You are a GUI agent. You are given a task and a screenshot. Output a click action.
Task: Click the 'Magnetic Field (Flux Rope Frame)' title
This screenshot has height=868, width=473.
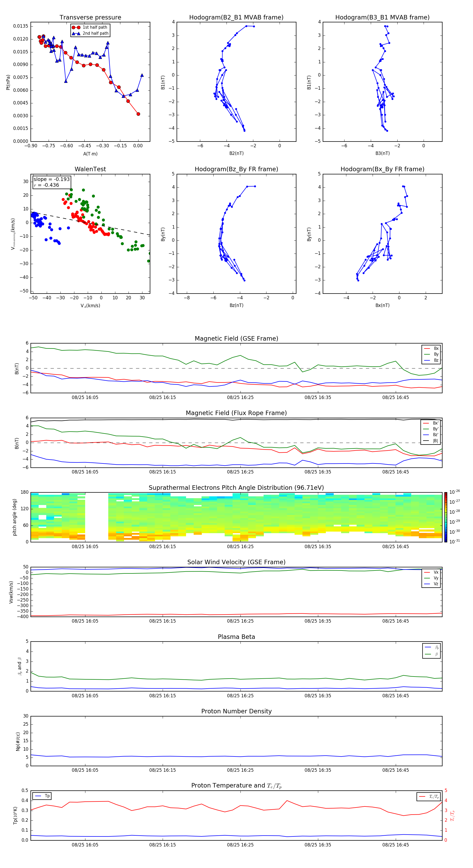pyautogui.click(x=236, y=413)
